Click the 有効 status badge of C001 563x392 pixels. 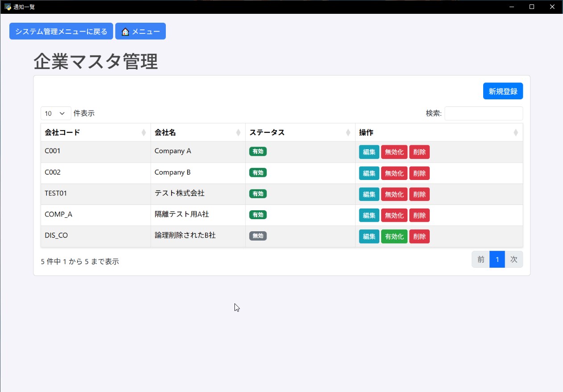click(x=258, y=151)
